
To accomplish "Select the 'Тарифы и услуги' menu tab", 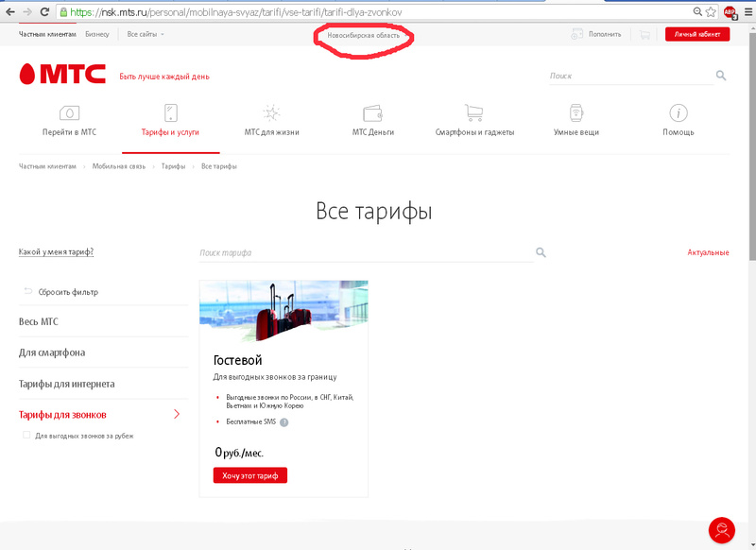I will pyautogui.click(x=170, y=132).
